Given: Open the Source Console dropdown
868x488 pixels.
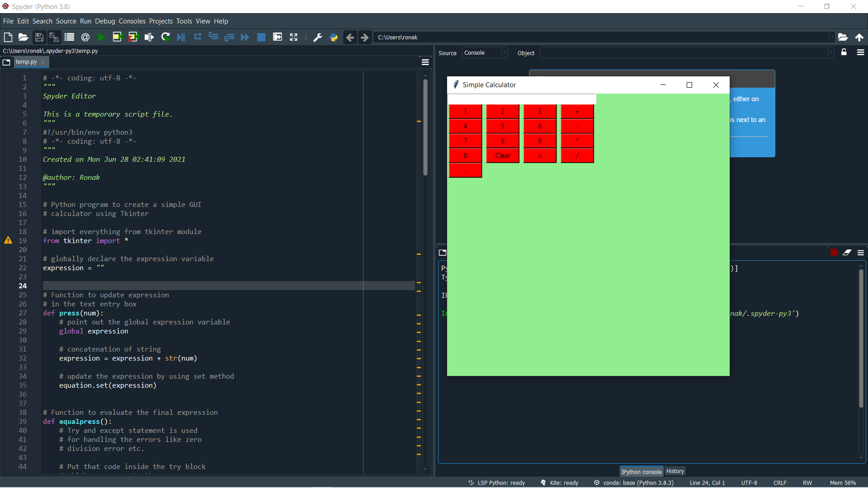Looking at the screenshot, I should pos(485,53).
